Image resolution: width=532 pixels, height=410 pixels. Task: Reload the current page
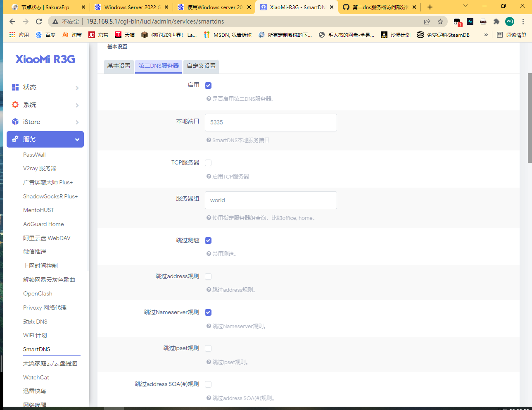(39, 21)
